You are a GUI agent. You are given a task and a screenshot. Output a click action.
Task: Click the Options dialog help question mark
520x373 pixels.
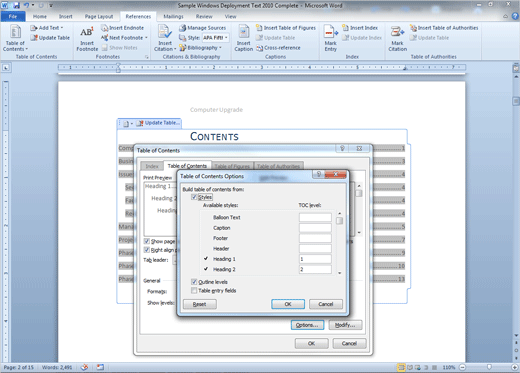[x=319, y=174]
